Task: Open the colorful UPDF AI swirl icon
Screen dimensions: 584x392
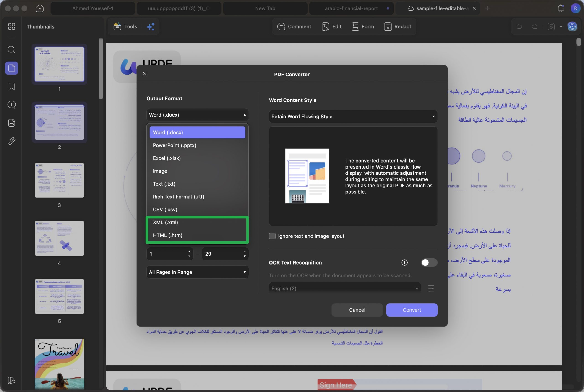Action: (x=572, y=26)
